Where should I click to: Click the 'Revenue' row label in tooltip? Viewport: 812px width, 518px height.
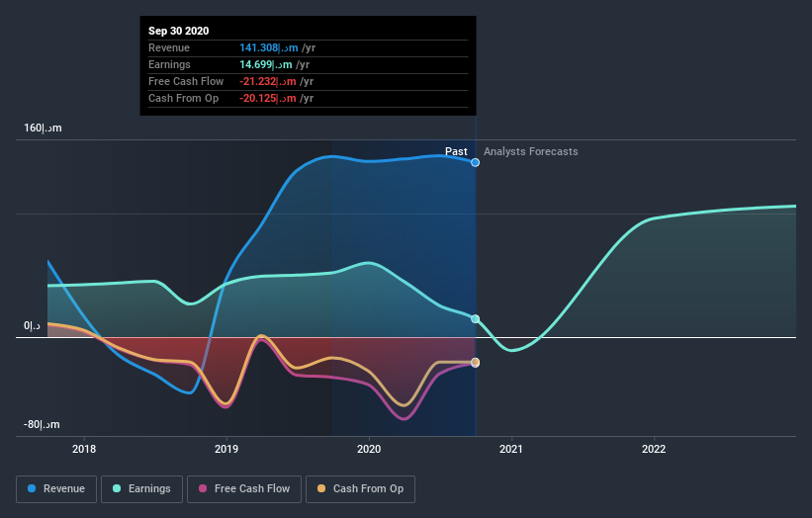[x=169, y=47]
